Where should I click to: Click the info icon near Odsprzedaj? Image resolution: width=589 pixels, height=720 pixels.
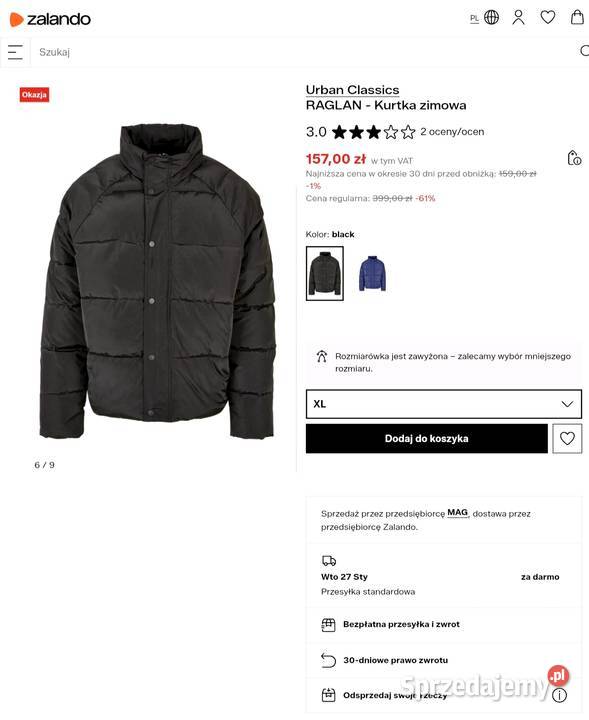point(559,695)
